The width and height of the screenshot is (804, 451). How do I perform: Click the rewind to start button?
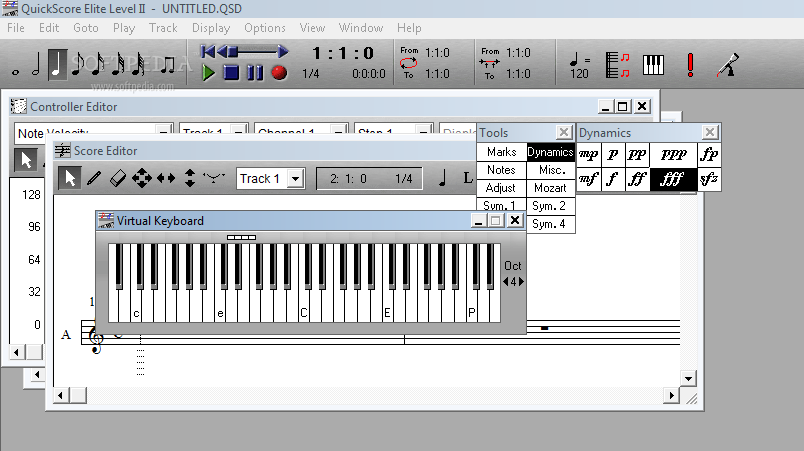[208, 51]
